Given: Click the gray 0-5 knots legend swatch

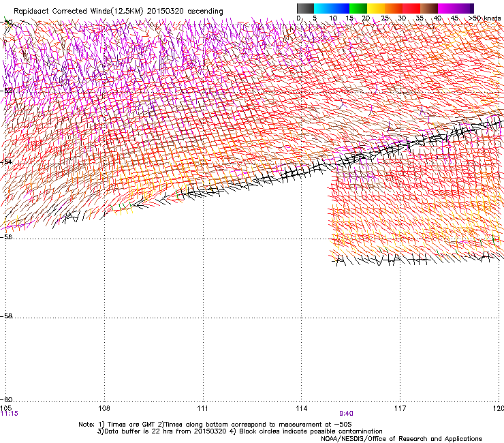Looking at the screenshot, I should (305, 8).
